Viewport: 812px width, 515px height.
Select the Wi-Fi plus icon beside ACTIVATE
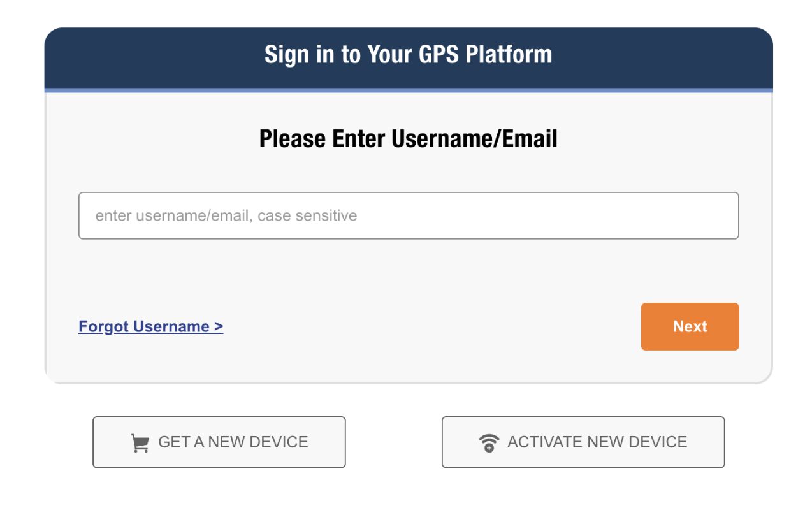tap(489, 443)
